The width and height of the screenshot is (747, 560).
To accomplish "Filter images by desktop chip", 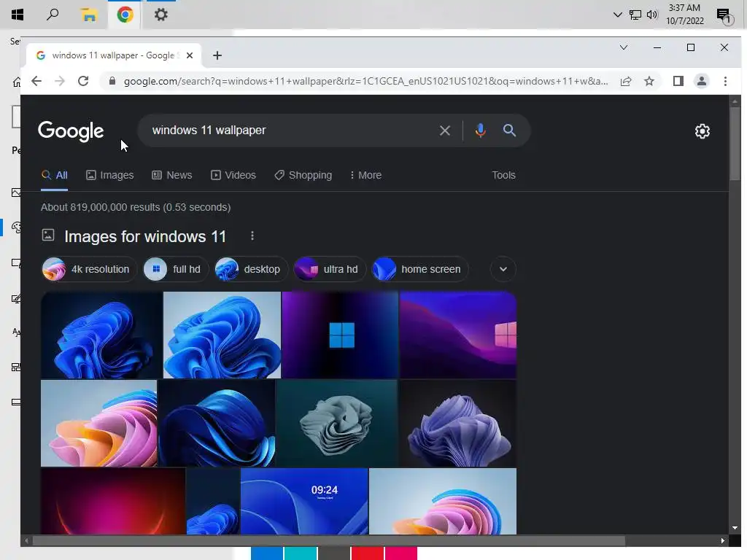I will (x=251, y=269).
